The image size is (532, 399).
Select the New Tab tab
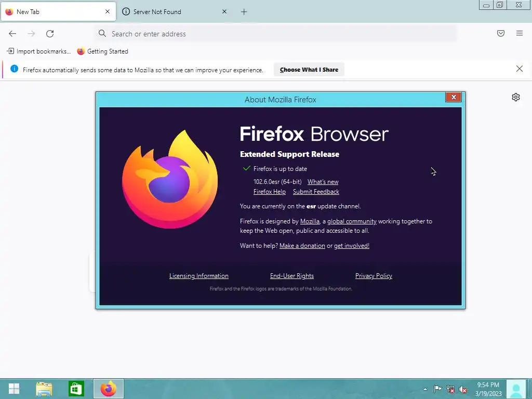58,12
